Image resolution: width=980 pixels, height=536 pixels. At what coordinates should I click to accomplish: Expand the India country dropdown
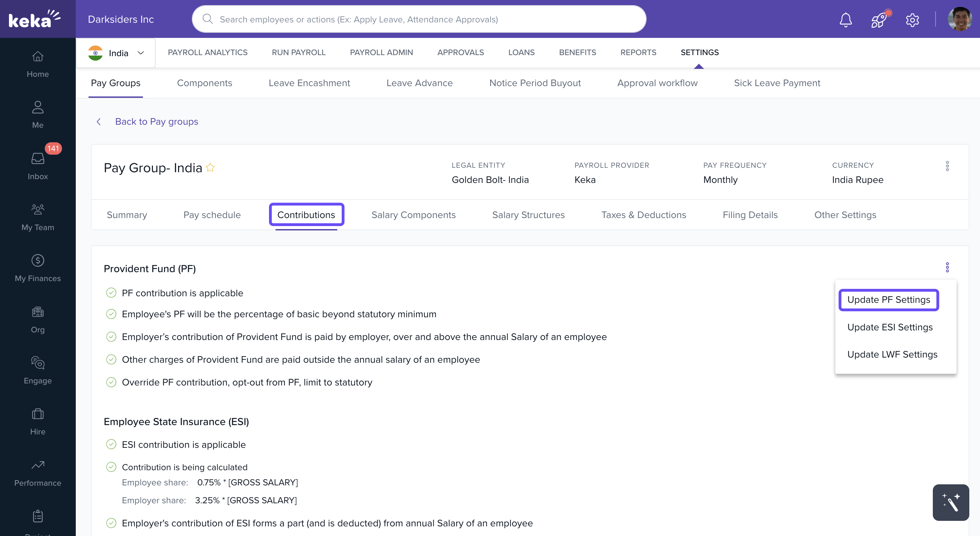(x=116, y=53)
